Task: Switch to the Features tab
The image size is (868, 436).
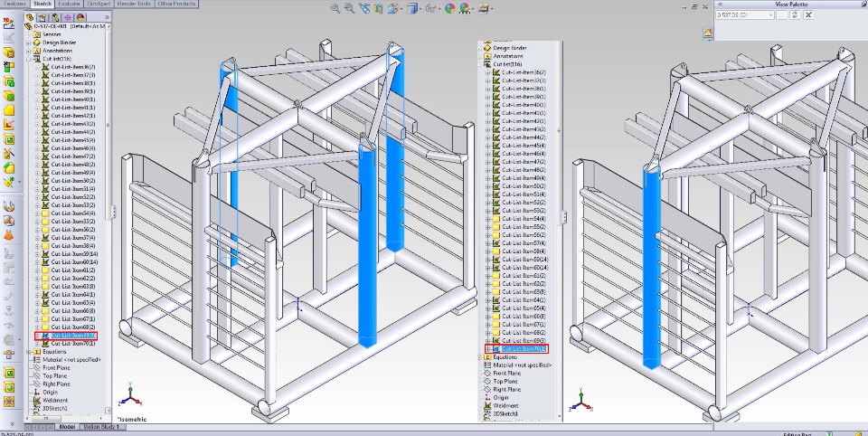Action: (x=15, y=4)
